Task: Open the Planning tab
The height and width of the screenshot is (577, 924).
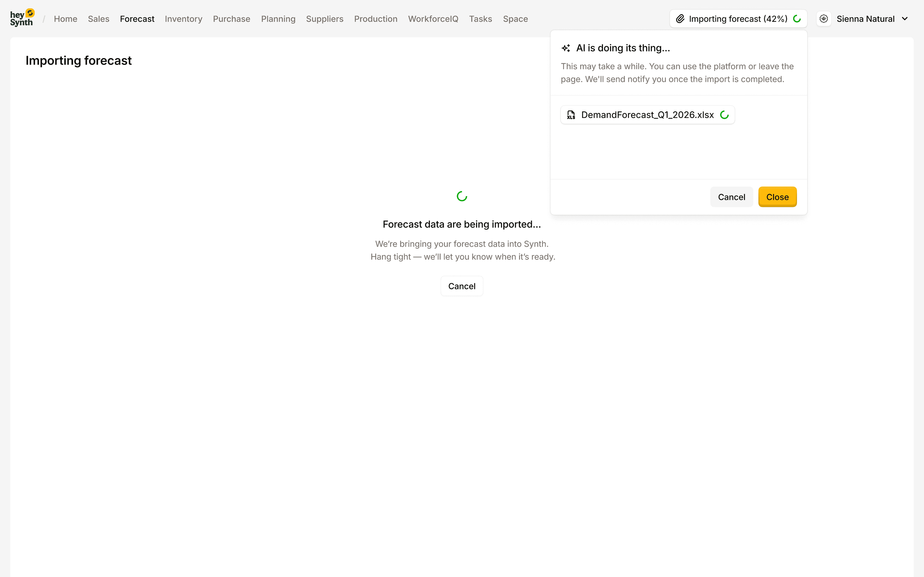Action: click(278, 19)
